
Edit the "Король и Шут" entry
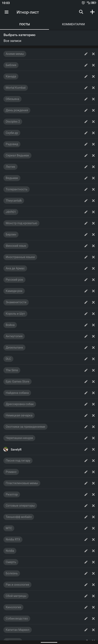point(86,314)
